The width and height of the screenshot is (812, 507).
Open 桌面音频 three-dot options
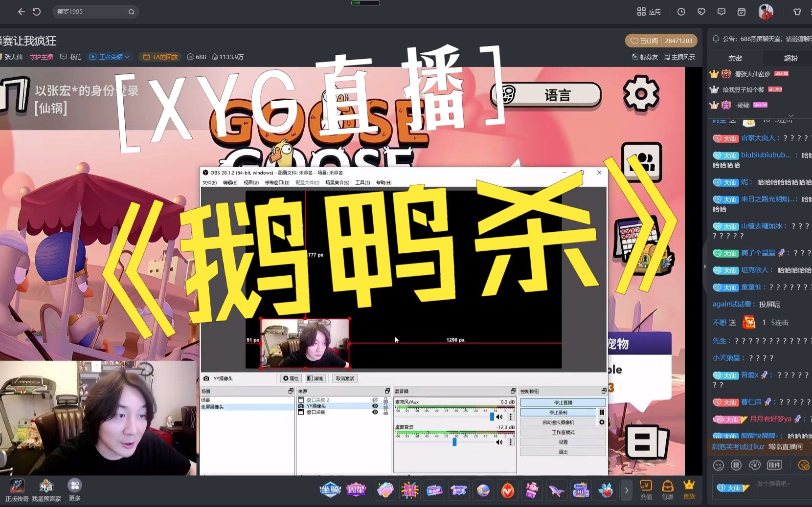click(x=511, y=442)
